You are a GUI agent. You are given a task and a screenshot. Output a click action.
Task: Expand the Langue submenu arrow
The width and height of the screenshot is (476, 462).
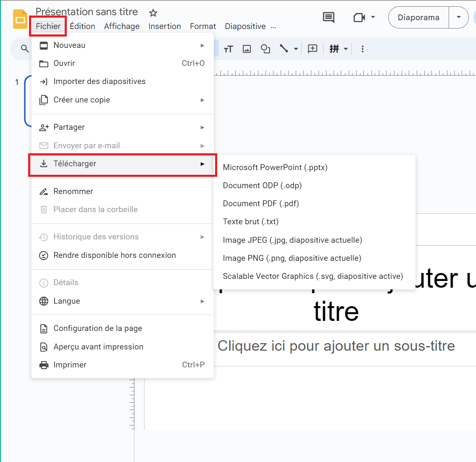pyautogui.click(x=202, y=301)
